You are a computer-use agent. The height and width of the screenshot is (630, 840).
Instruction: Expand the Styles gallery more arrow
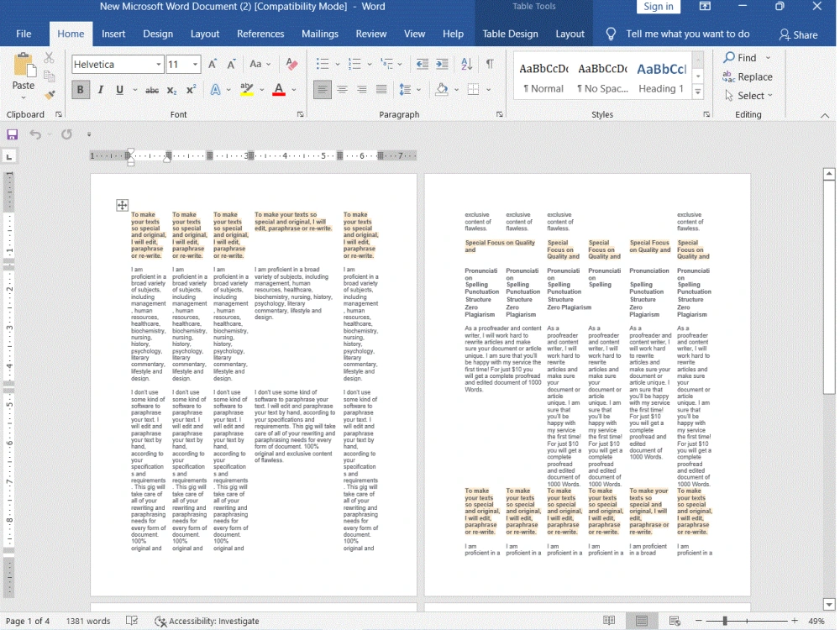pos(697,92)
